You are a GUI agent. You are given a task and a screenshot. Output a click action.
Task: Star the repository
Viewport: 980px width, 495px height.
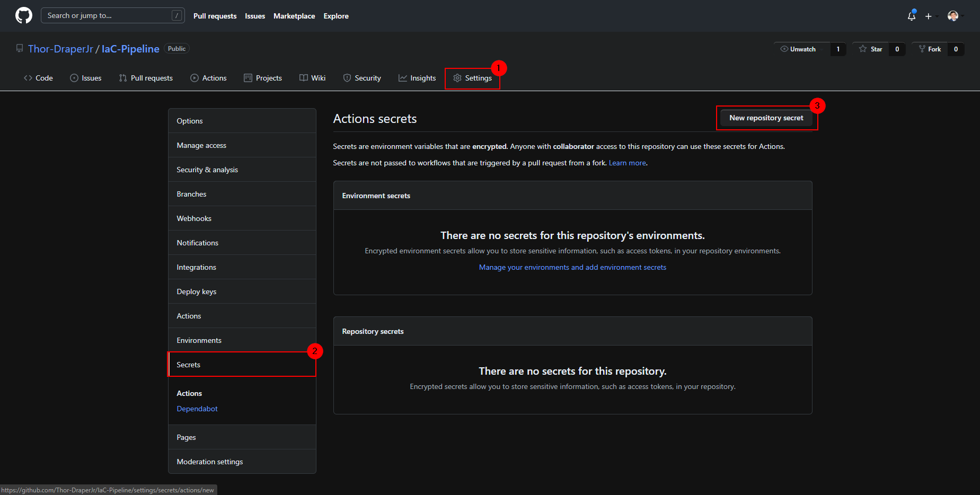[x=870, y=49]
